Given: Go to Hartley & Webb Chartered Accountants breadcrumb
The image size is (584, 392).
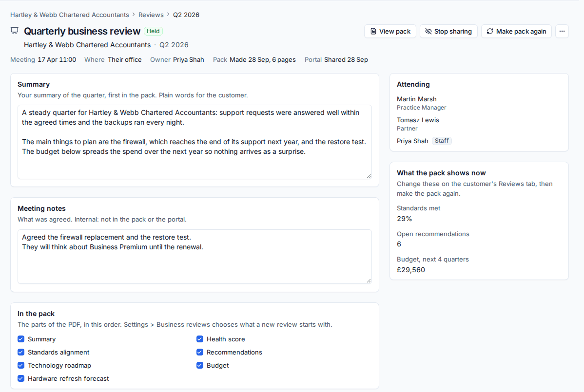Looking at the screenshot, I should pos(70,15).
